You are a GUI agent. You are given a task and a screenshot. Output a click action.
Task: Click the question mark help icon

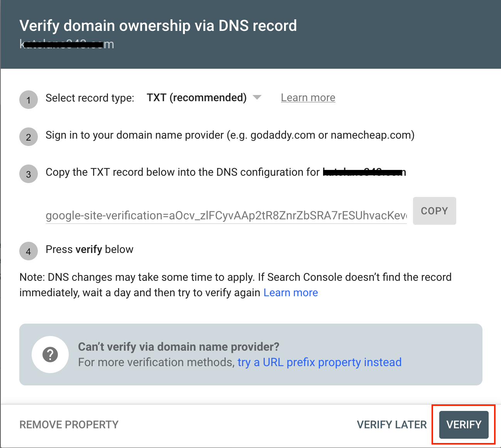[x=50, y=355]
